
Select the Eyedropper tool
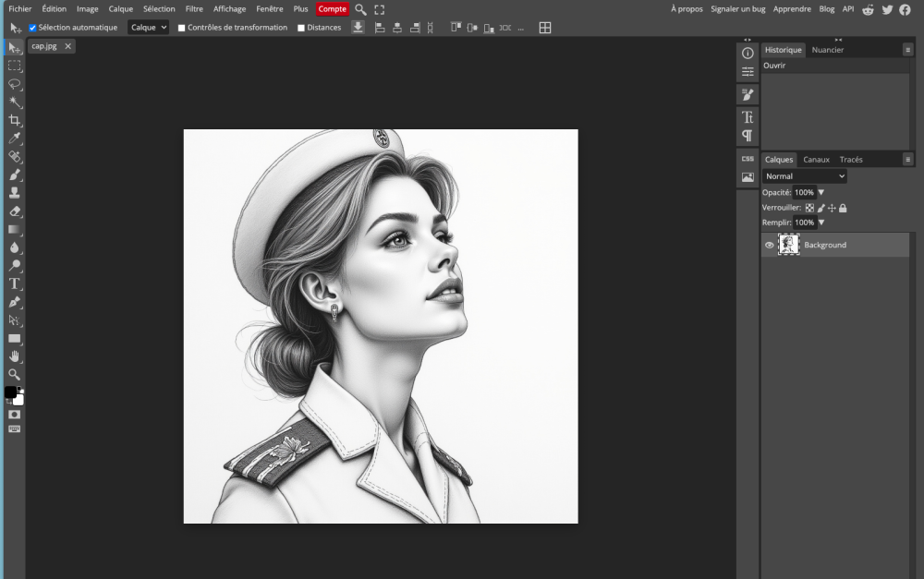(14, 139)
